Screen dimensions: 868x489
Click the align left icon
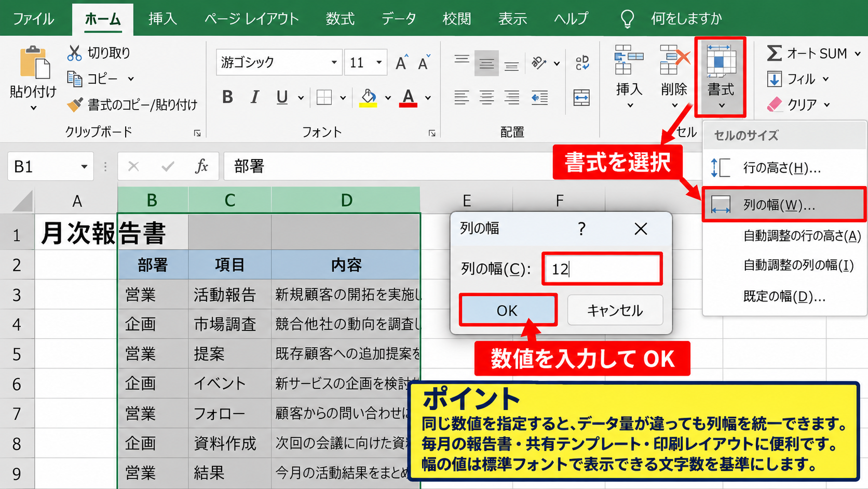(x=462, y=97)
